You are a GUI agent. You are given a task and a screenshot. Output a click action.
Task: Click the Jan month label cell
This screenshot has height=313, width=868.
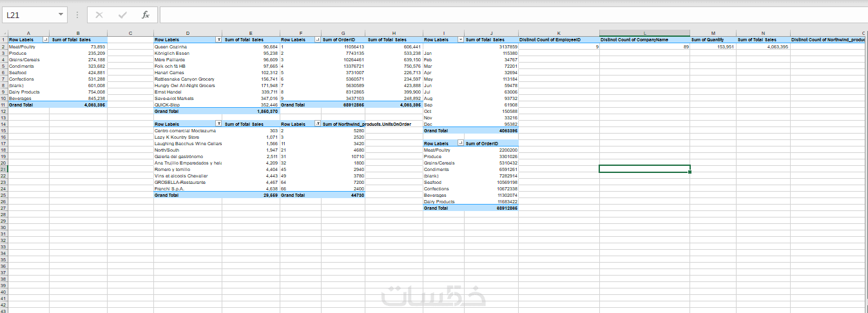point(443,53)
